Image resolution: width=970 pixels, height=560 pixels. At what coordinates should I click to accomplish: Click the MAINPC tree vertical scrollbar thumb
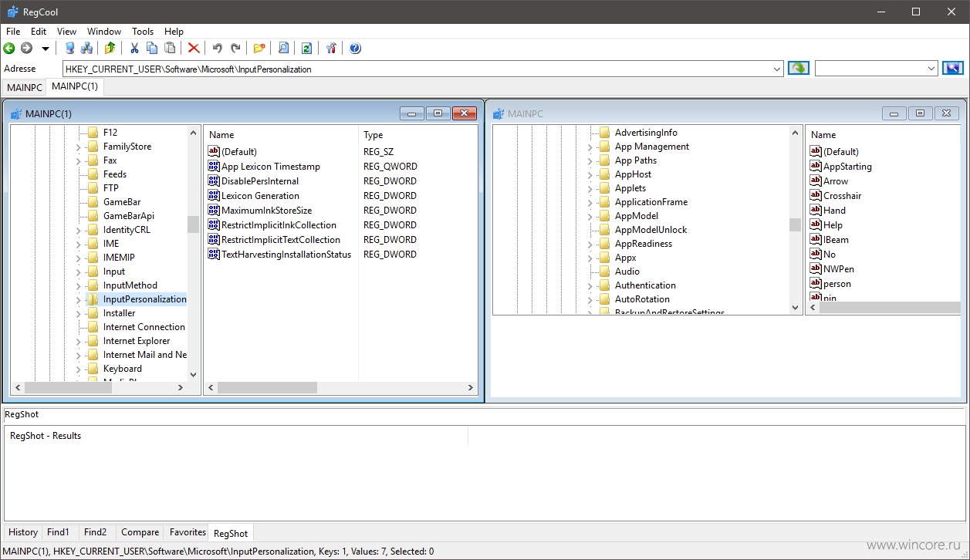[x=795, y=224]
